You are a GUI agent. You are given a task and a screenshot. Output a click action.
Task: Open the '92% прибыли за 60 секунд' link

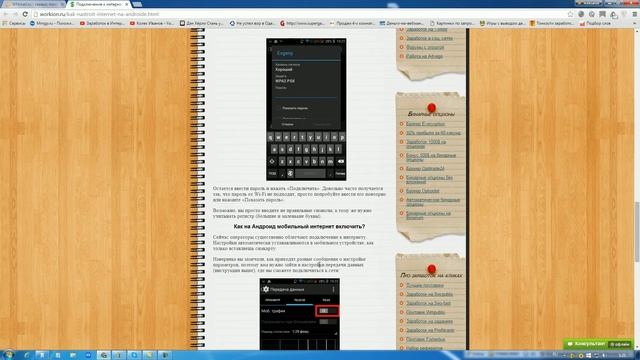click(x=433, y=133)
